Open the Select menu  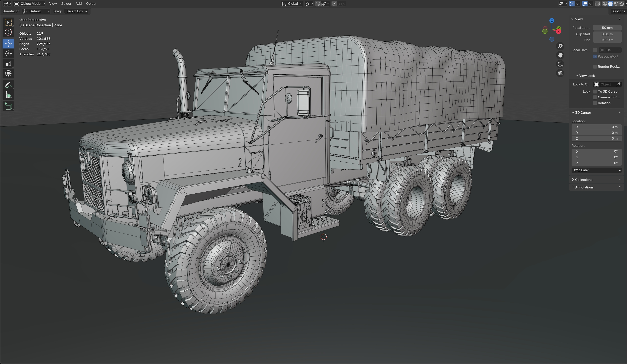(66, 4)
